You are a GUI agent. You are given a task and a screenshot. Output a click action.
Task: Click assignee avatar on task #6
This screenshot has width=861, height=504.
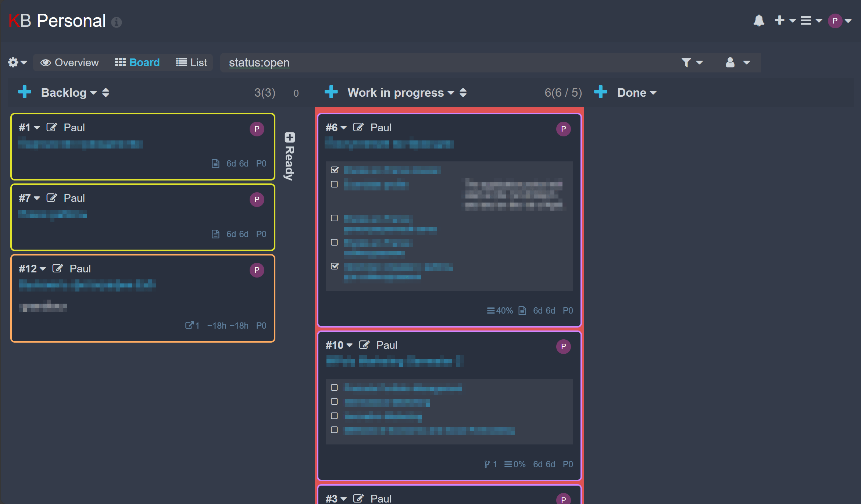pos(564,129)
